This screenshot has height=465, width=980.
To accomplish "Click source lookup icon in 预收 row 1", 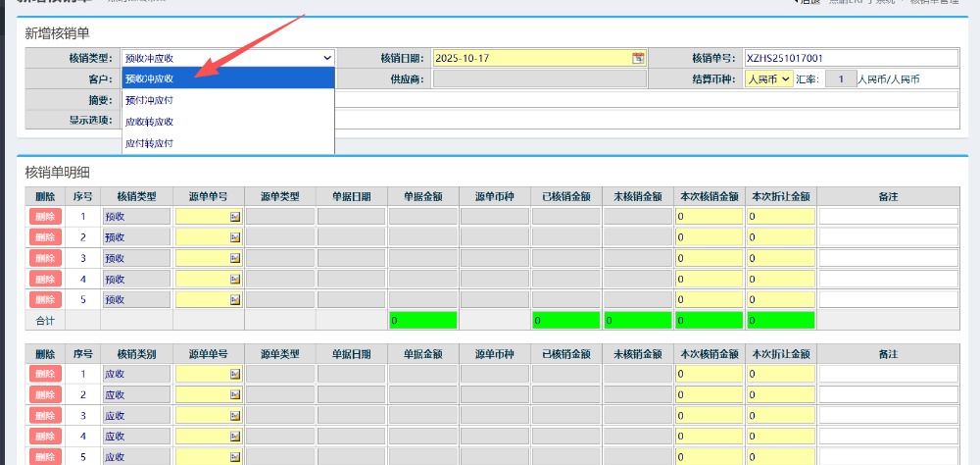I will tap(235, 217).
